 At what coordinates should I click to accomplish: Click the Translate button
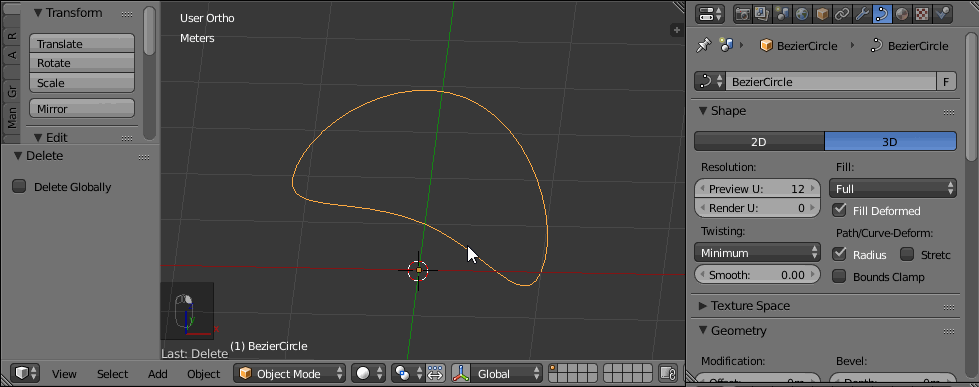point(82,43)
